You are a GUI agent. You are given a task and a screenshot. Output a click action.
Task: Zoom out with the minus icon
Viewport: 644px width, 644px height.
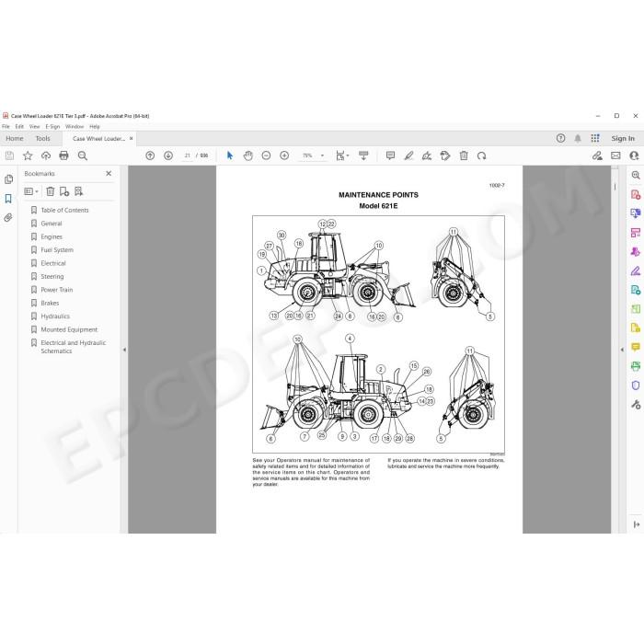pyautogui.click(x=266, y=155)
